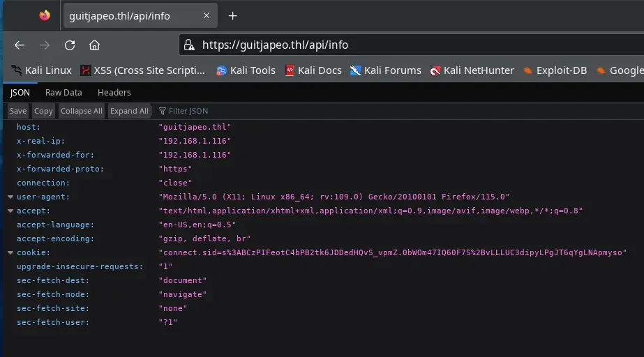Select the "document" value
This screenshot has height=357, width=644.
coord(182,281)
